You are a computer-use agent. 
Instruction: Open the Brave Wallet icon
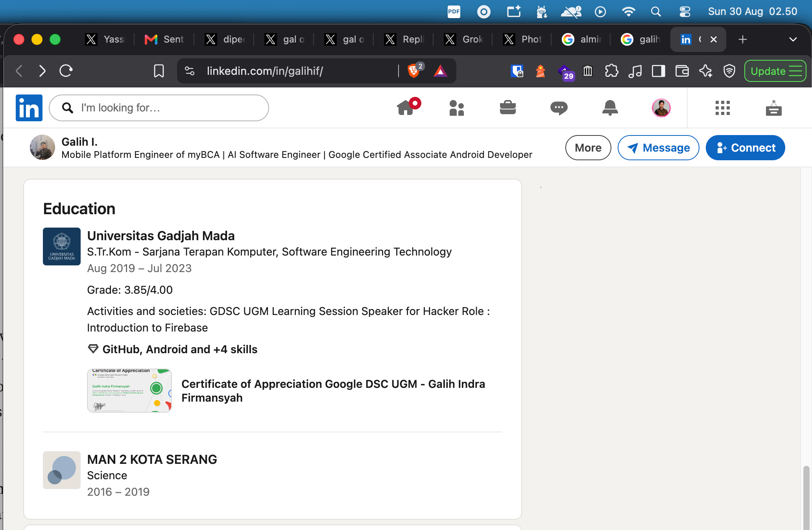[x=682, y=71]
